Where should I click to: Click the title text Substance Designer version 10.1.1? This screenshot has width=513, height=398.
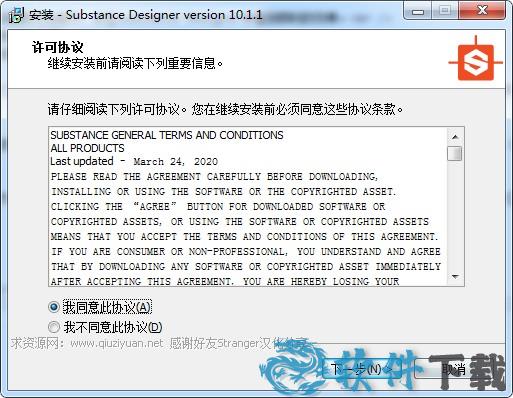(164, 15)
